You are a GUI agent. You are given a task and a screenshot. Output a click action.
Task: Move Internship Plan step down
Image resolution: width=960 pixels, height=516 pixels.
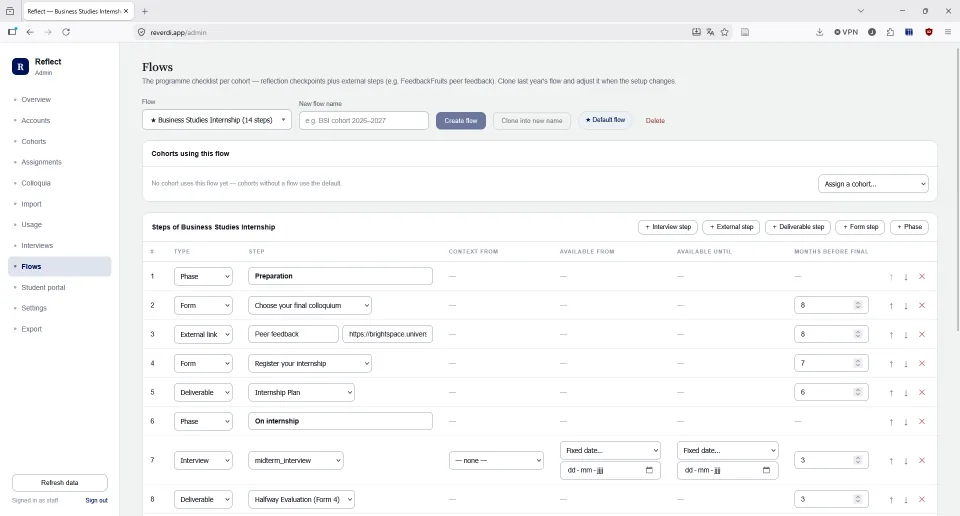coord(906,393)
